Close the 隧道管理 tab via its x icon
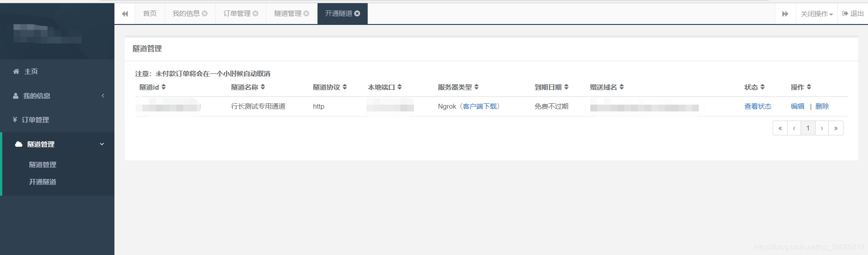This screenshot has width=868, height=255. [x=306, y=14]
